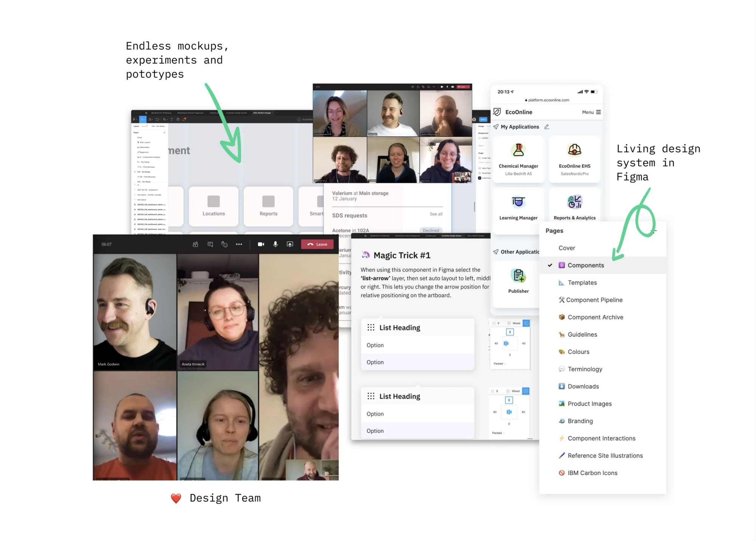Select the Frame tool in Figma toolbar
Image resolution: width=756 pixels, height=541 pixels.
coord(150,120)
